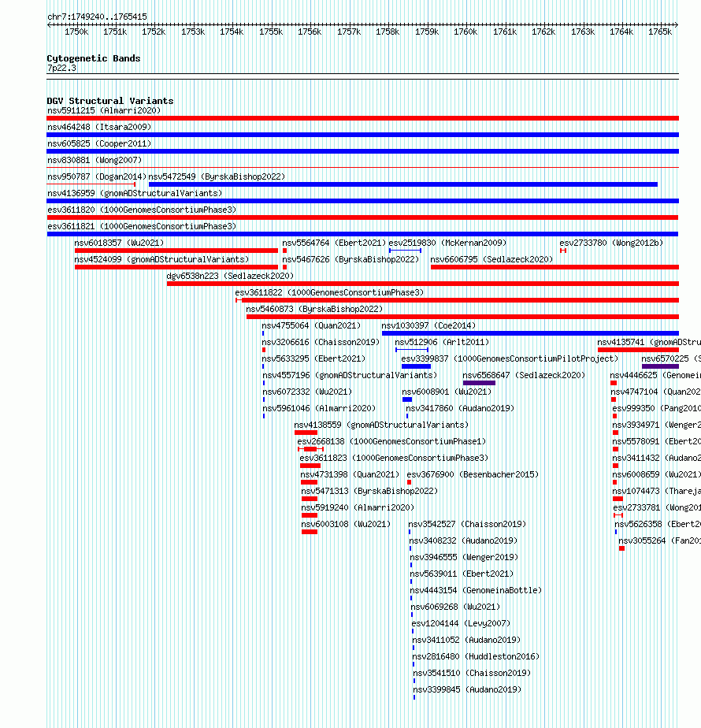Image resolution: width=701 pixels, height=728 pixels.
Task: Select esv3399837 (1000GenomesConsortiumPilotProject) label
Action: tap(510, 359)
